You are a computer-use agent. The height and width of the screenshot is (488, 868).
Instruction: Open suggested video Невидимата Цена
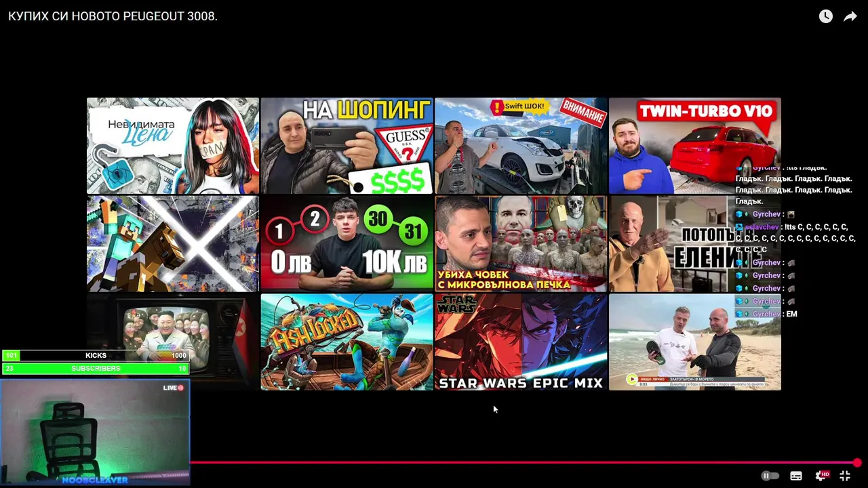pos(173,146)
